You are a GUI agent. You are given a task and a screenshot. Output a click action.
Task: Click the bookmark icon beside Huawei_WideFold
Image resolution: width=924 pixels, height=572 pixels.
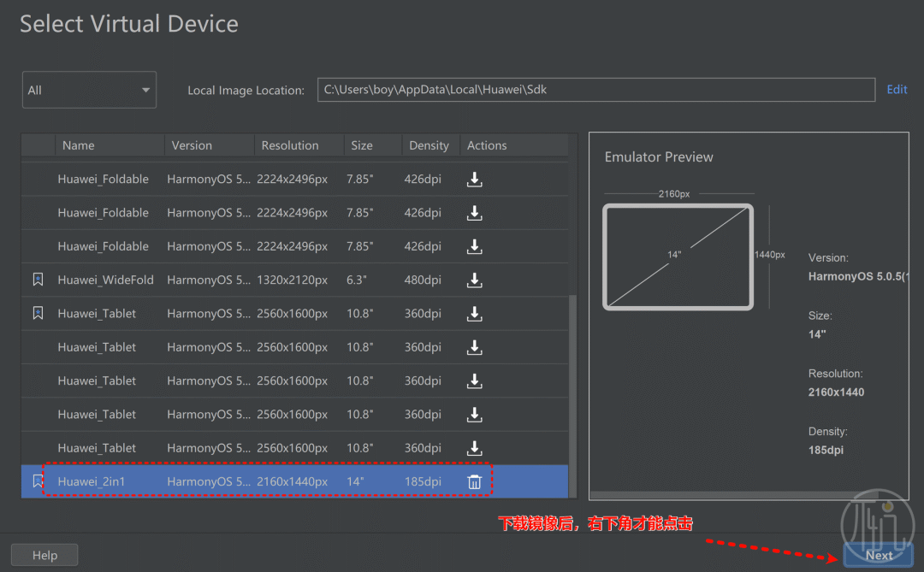[38, 280]
